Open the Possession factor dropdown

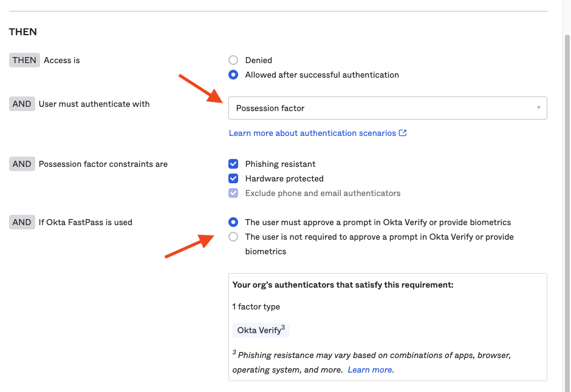(387, 108)
